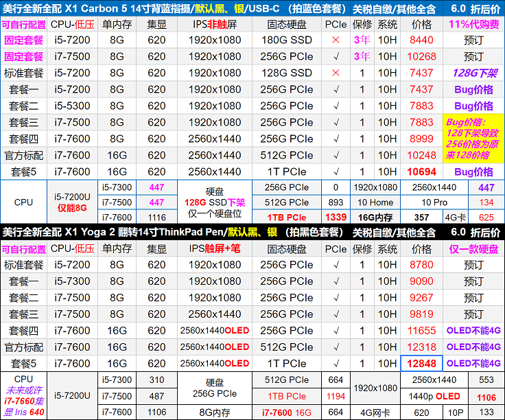Select the purple '128G下架' note
The width and height of the screenshot is (505, 420).
pyautogui.click(x=473, y=73)
